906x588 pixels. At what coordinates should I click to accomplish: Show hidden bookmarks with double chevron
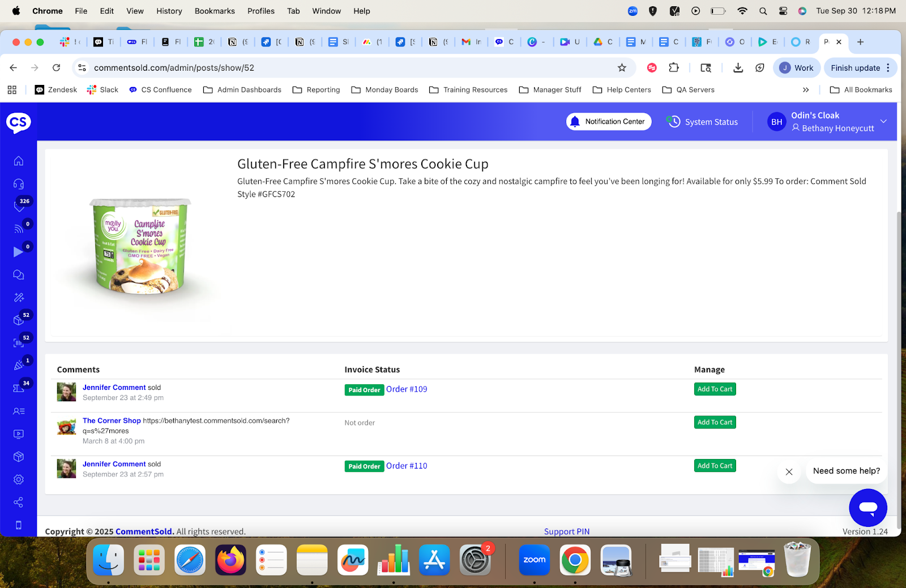point(806,90)
